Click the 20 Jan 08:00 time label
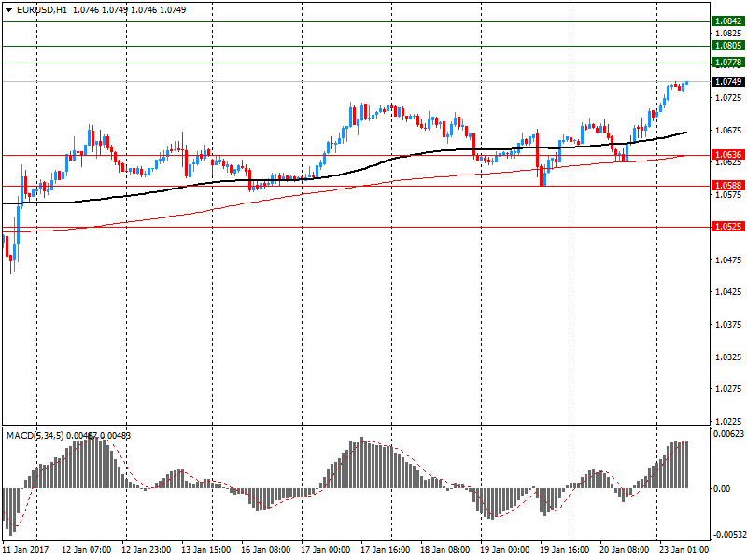Screen dimensions: 747x560 pyautogui.click(x=624, y=550)
